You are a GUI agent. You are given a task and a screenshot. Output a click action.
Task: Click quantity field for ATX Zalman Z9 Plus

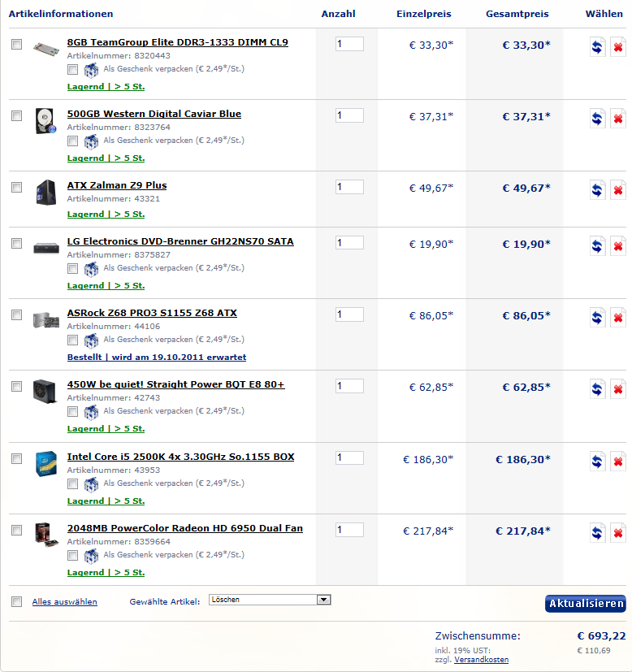[x=349, y=187]
